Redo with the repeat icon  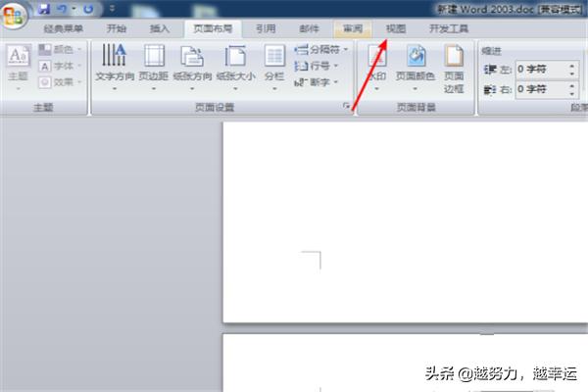[88, 9]
